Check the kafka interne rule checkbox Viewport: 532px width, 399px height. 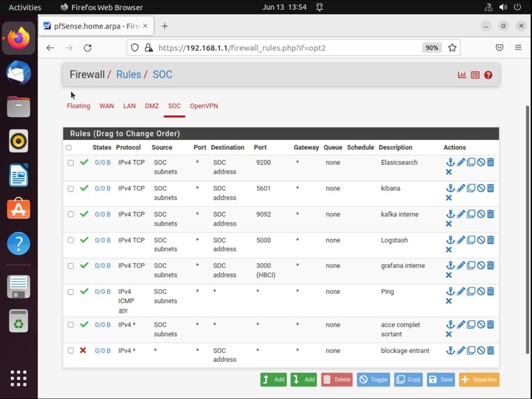(70, 214)
